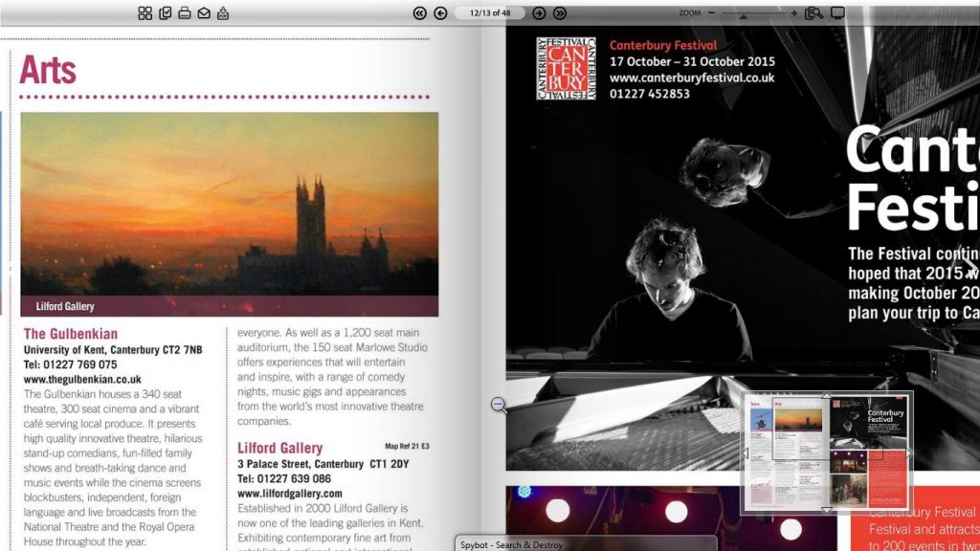This screenshot has width=980, height=551.
Task: Adjust the zoom slider handle
Action: point(743,17)
